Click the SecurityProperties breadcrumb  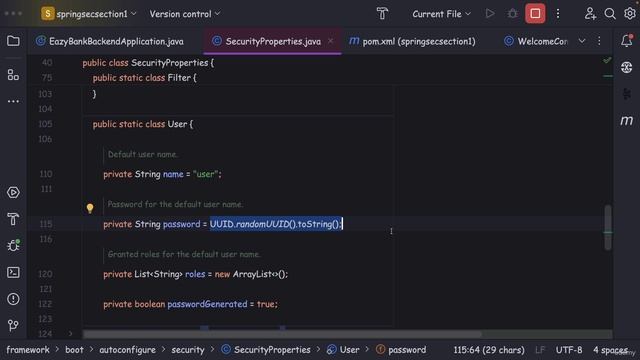click(266, 350)
